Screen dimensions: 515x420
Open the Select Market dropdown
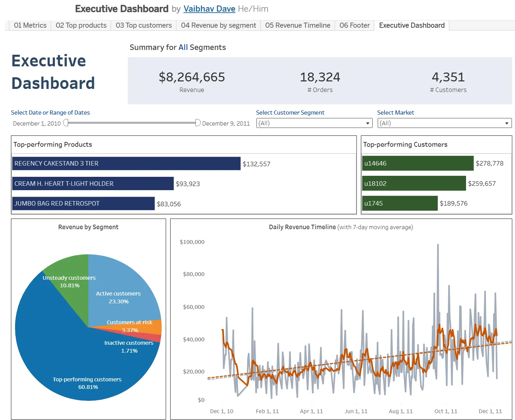tap(444, 123)
